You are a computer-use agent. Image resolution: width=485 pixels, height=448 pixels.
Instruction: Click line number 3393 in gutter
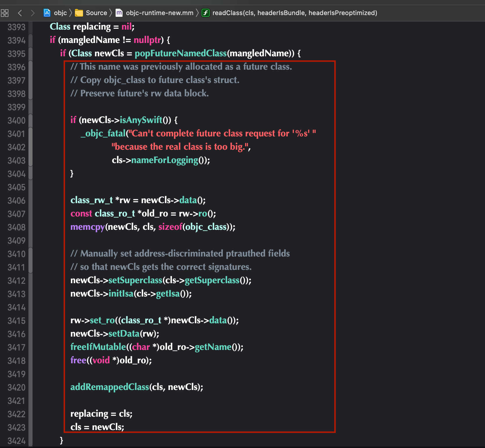coord(17,27)
